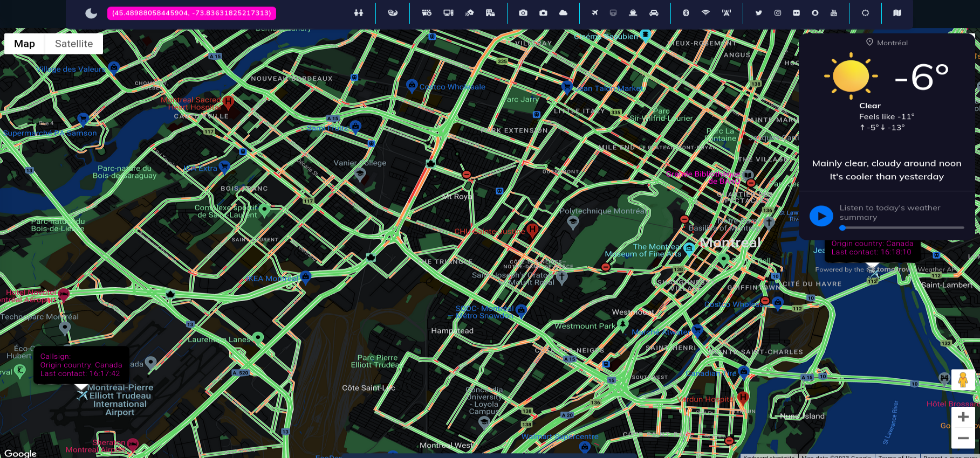980x458 pixels.
Task: Switch to the Satellite view tab
Action: 74,44
